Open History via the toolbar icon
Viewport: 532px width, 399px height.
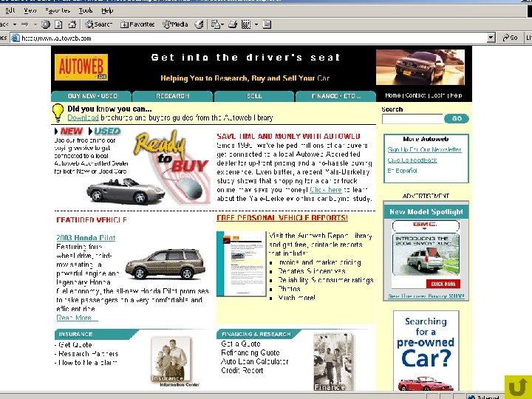(199, 24)
